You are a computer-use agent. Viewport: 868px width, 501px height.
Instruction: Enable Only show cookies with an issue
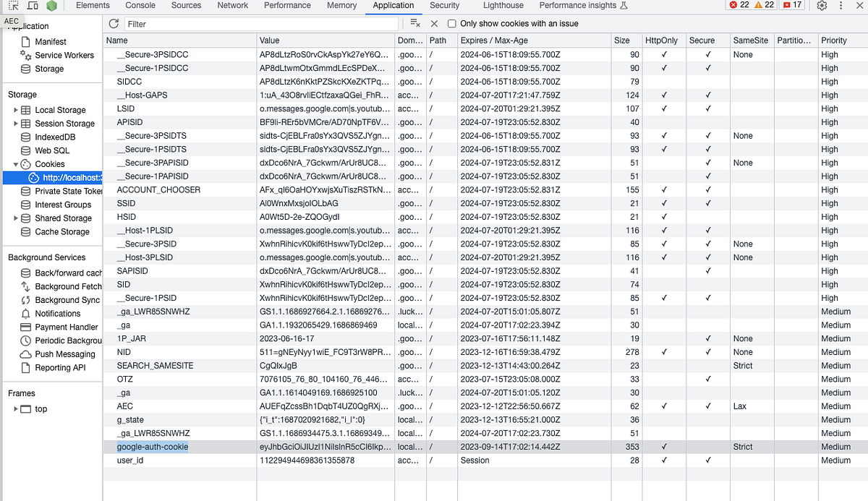coord(452,24)
